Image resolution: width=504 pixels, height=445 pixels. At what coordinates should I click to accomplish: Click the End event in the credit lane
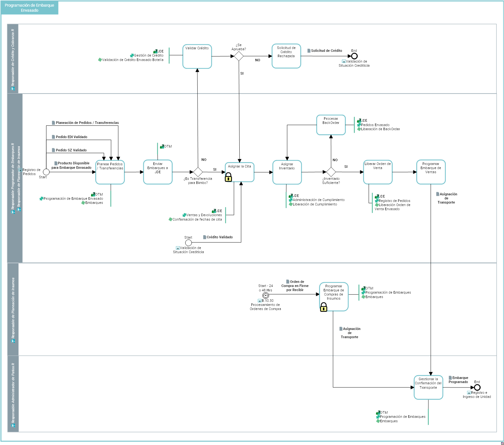354,56
